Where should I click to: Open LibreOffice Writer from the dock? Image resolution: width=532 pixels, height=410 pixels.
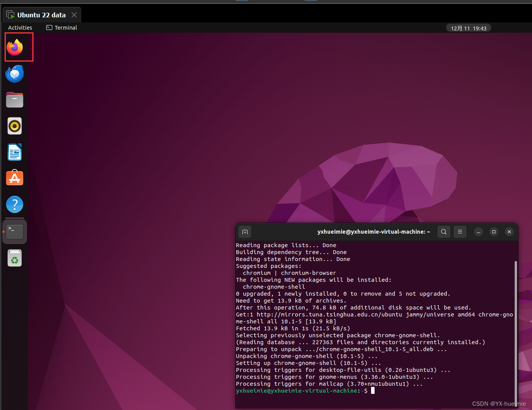14,152
